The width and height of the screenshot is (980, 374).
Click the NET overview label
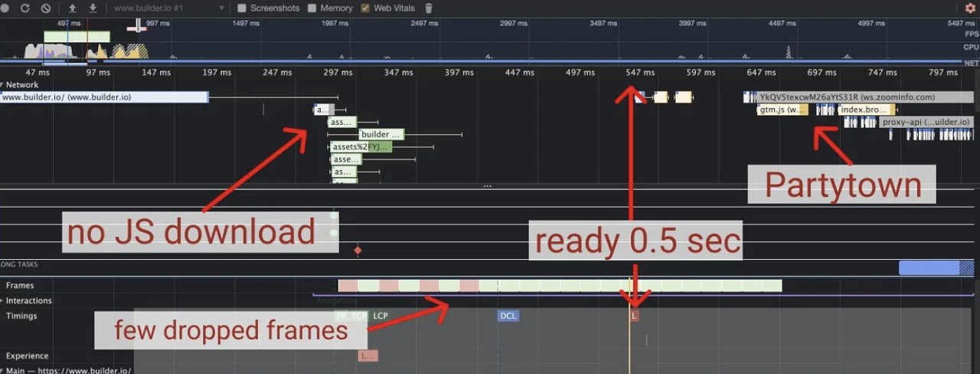tap(972, 62)
